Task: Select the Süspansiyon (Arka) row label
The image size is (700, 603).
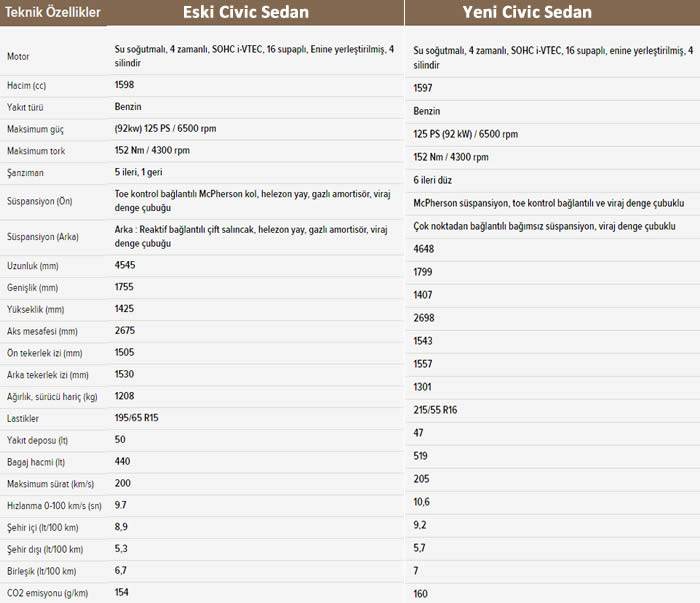Action: point(43,237)
